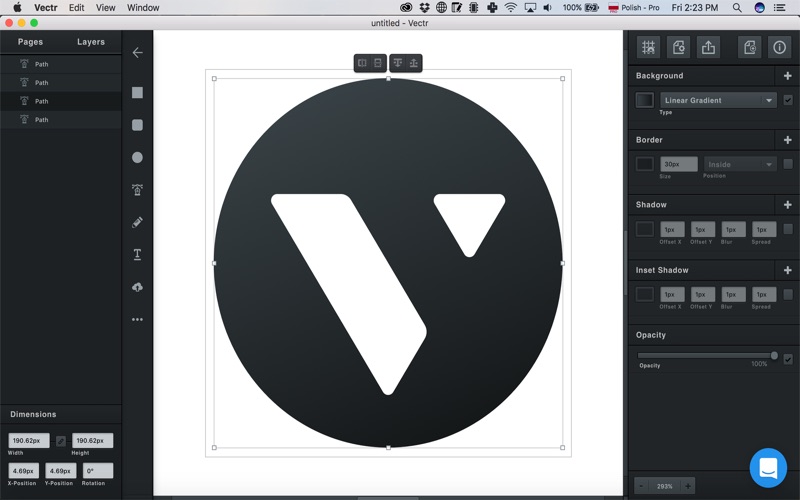Click the flip horizontal icon above the canvas
The image size is (800, 500).
(362, 63)
